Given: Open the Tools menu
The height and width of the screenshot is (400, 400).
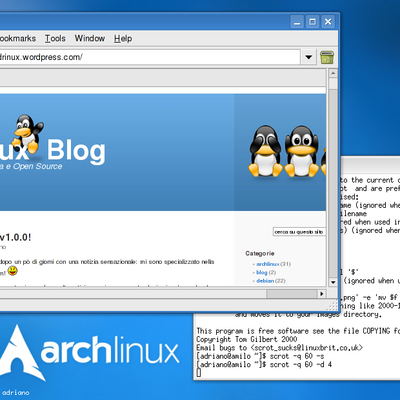Looking at the screenshot, I should pos(55,39).
